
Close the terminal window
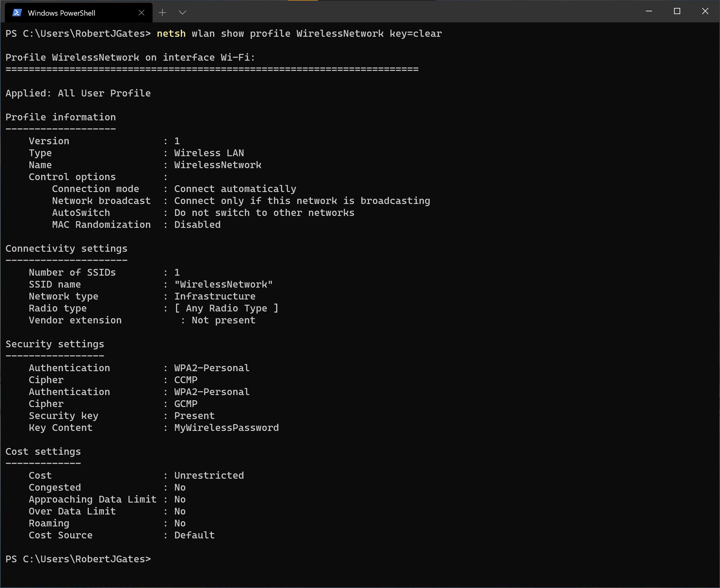click(x=705, y=11)
